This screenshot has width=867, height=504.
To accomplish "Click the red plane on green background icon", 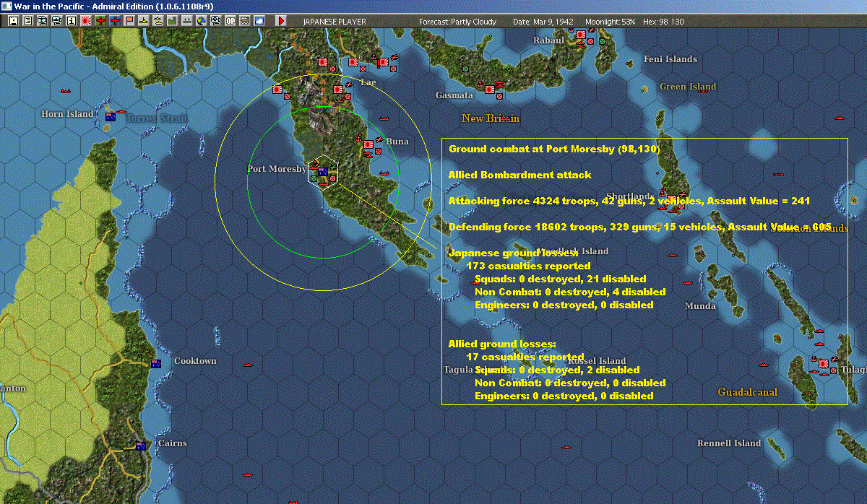I will click(x=100, y=21).
